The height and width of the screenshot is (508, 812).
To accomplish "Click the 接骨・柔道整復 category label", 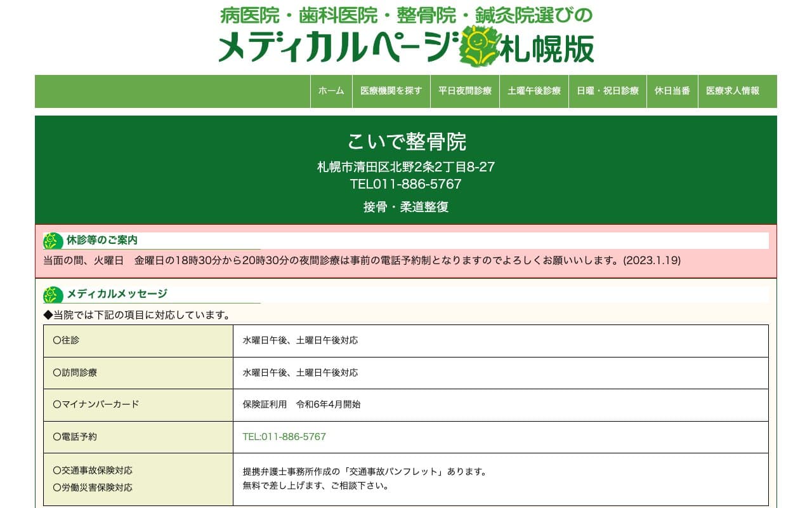I will (x=406, y=206).
